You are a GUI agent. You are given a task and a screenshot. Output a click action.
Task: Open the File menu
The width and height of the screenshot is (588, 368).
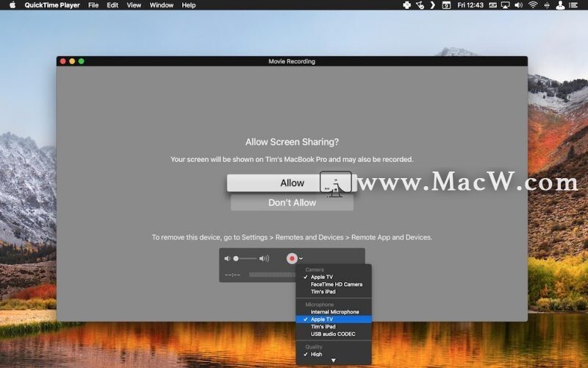pos(93,5)
